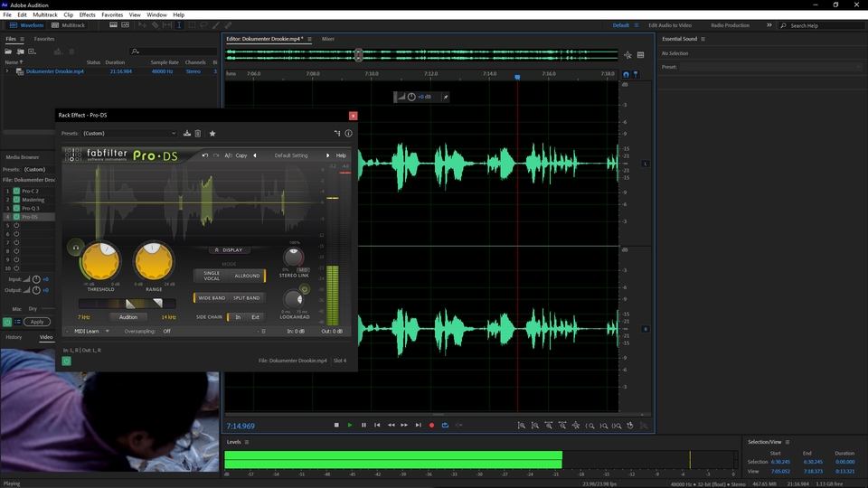Toggle power for Pro-DS rack slot

[x=16, y=217]
